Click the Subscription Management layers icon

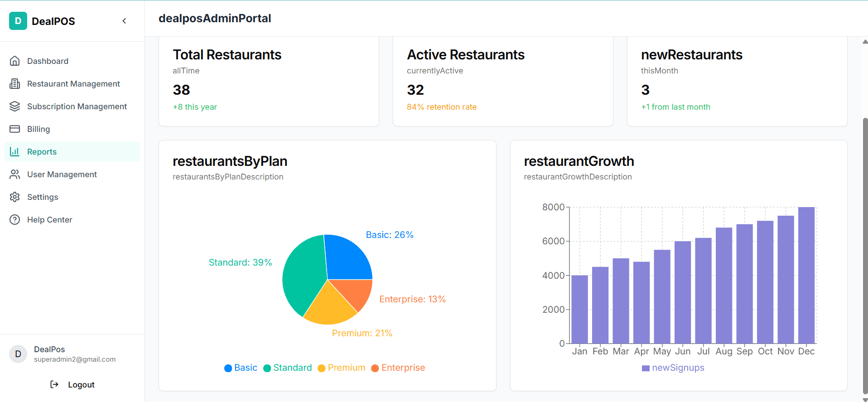point(15,106)
